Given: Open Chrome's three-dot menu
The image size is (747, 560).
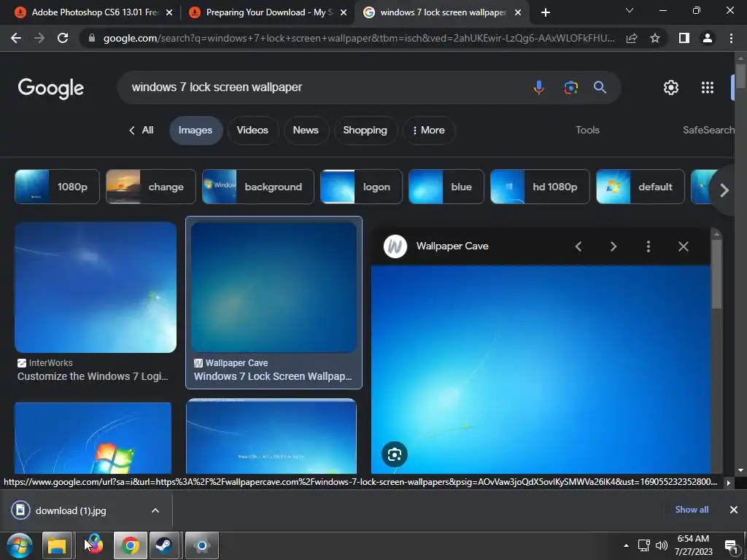Looking at the screenshot, I should (731, 38).
